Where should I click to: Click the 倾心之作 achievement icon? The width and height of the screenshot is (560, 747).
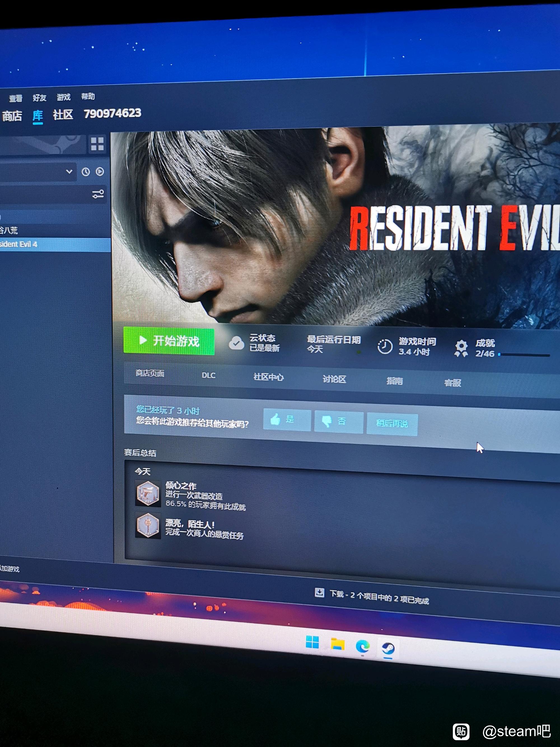pyautogui.click(x=148, y=494)
